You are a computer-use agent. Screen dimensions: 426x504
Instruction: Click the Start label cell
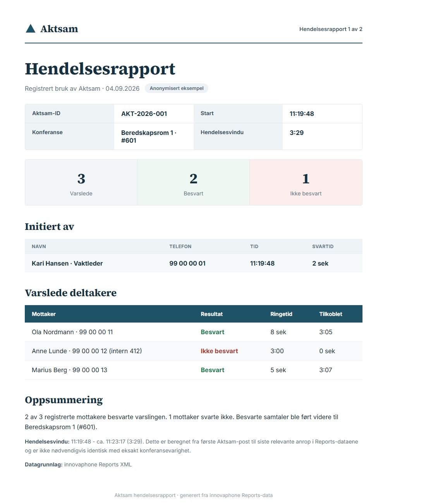238,114
